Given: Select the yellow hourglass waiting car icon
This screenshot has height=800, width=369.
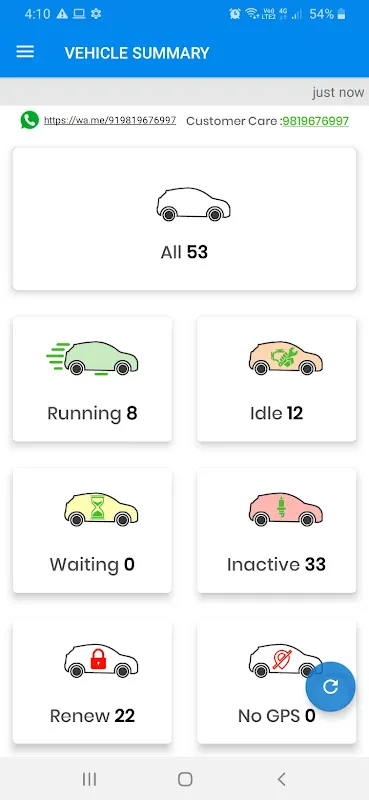Looking at the screenshot, I should [101, 510].
